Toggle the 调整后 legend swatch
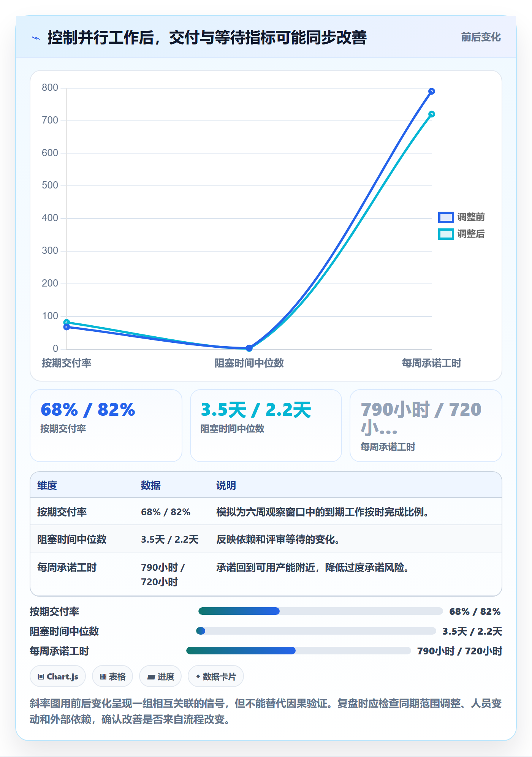 (446, 234)
